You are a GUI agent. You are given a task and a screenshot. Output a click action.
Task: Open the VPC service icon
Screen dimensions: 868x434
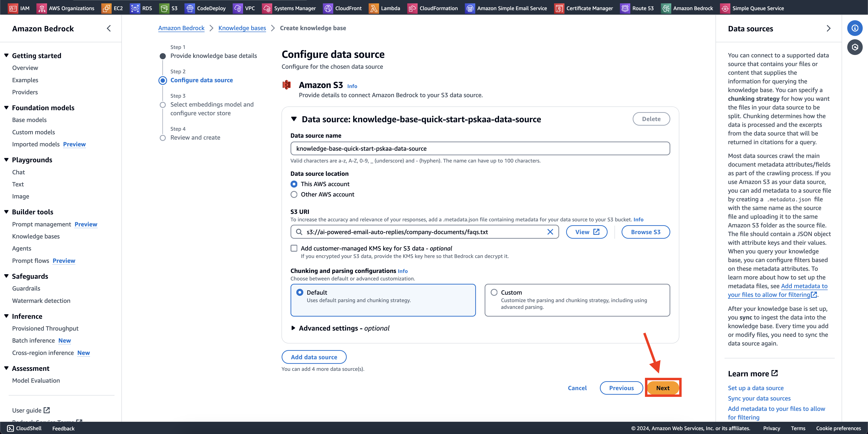click(x=237, y=8)
